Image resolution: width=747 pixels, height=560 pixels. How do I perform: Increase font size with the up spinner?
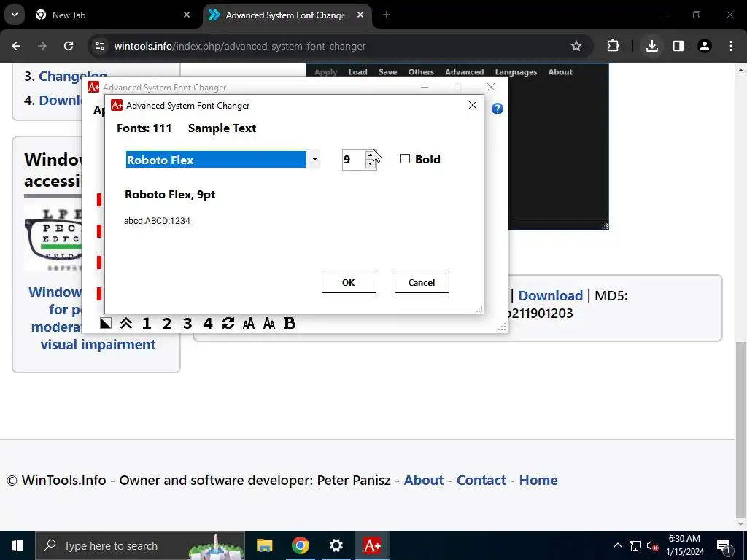click(x=370, y=155)
